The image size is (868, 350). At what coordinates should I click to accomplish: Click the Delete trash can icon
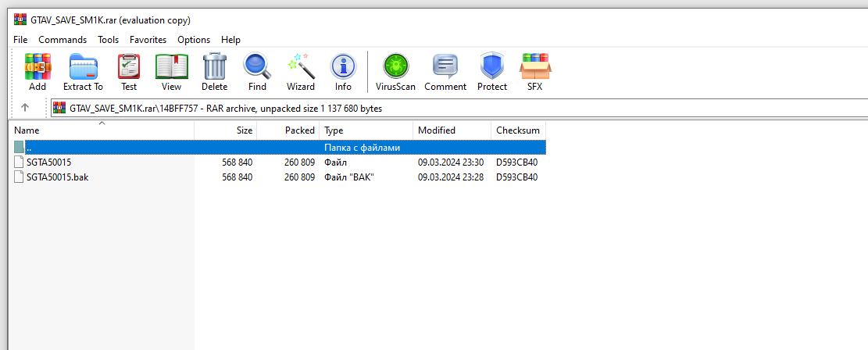(214, 67)
